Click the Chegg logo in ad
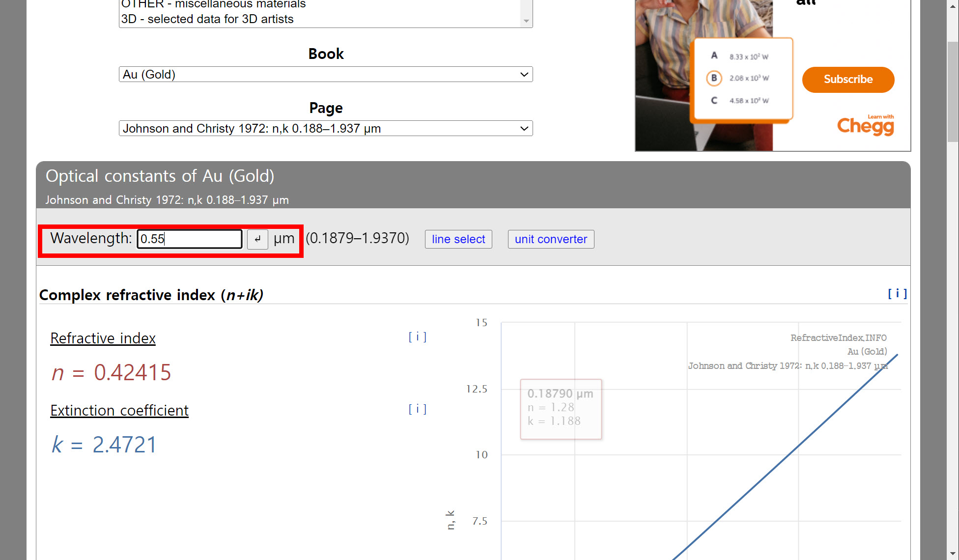This screenshot has width=959, height=560. coord(865,126)
